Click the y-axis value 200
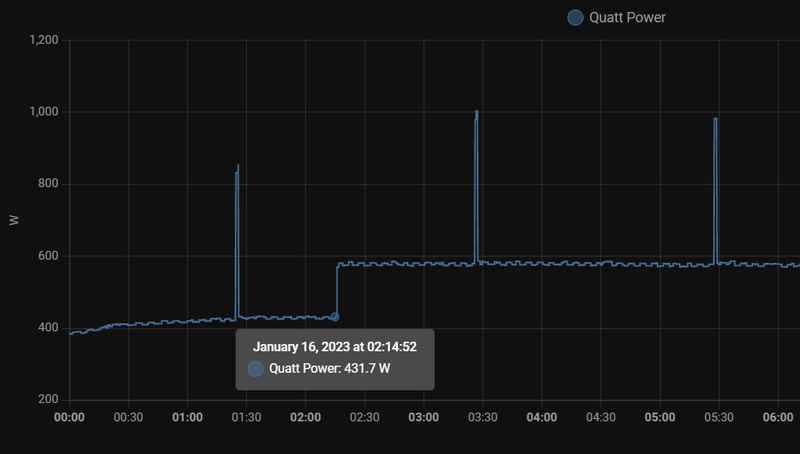 [48, 399]
